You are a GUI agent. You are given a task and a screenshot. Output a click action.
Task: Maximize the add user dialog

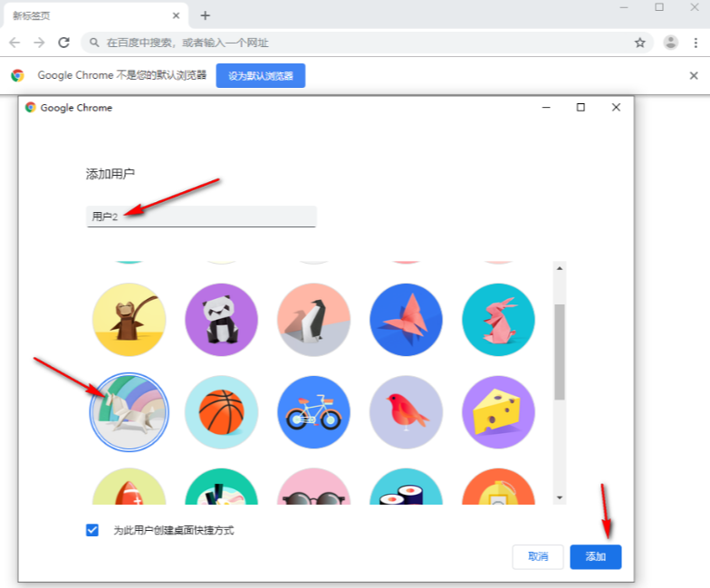[x=580, y=107]
